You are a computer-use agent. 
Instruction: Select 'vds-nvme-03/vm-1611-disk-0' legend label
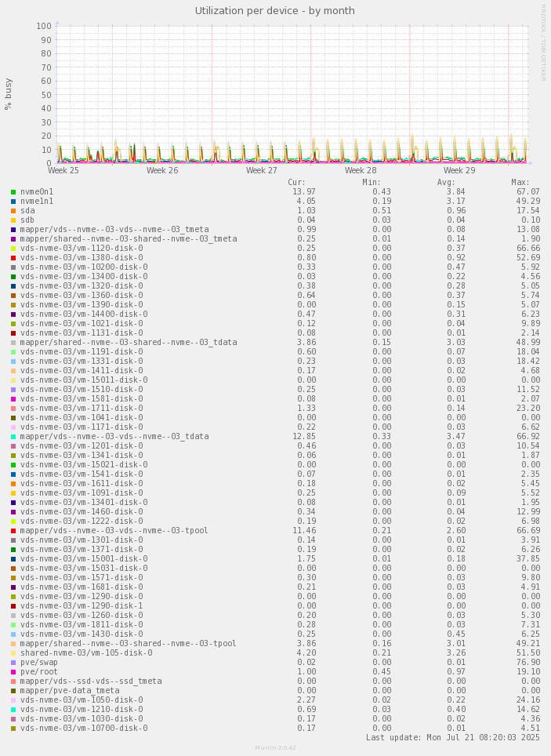(x=82, y=483)
